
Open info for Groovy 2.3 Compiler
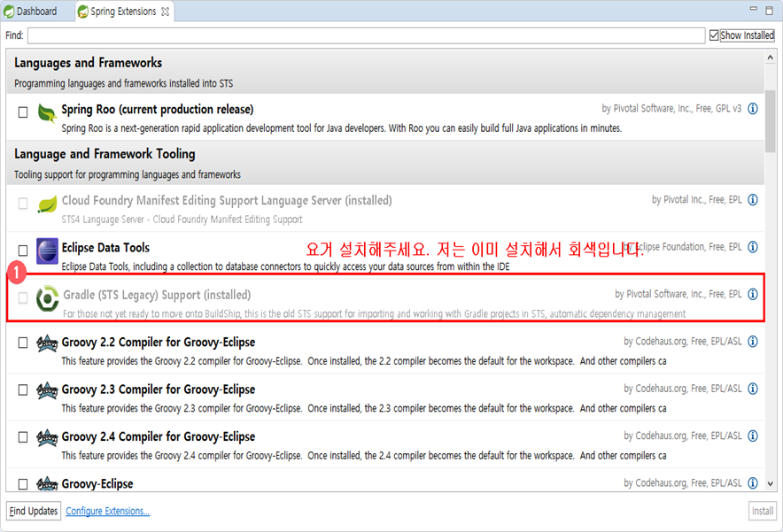click(753, 389)
